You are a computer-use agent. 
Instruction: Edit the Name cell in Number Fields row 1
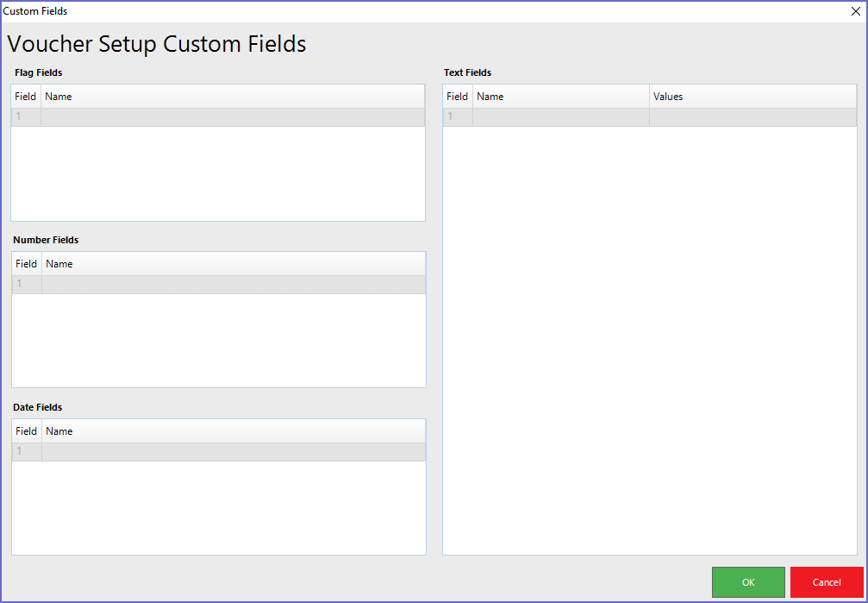click(233, 284)
